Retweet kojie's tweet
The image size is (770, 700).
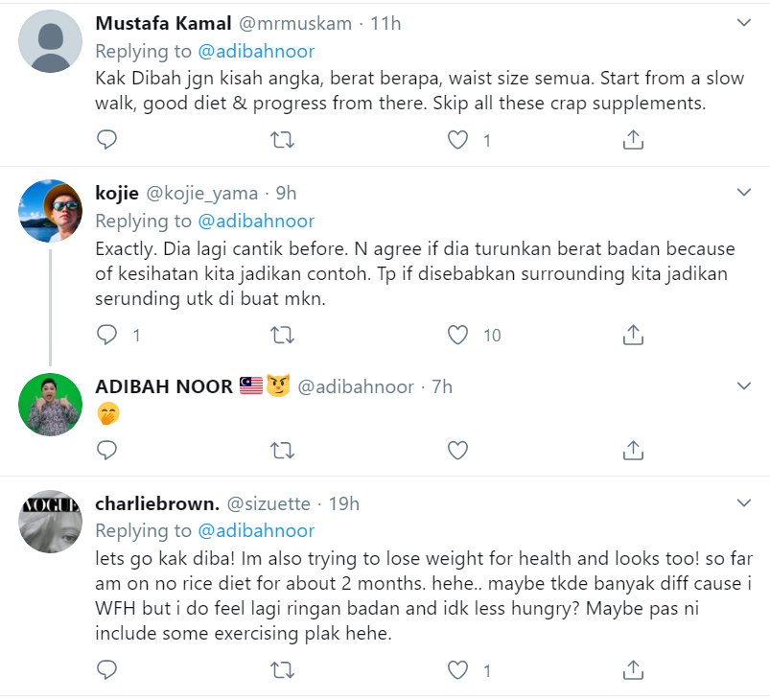click(x=283, y=335)
